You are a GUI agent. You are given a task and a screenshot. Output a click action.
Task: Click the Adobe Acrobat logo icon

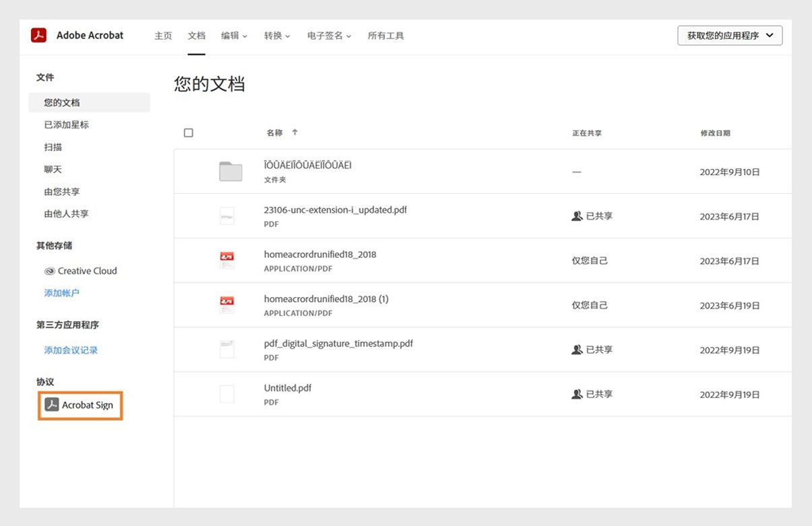[x=38, y=35]
